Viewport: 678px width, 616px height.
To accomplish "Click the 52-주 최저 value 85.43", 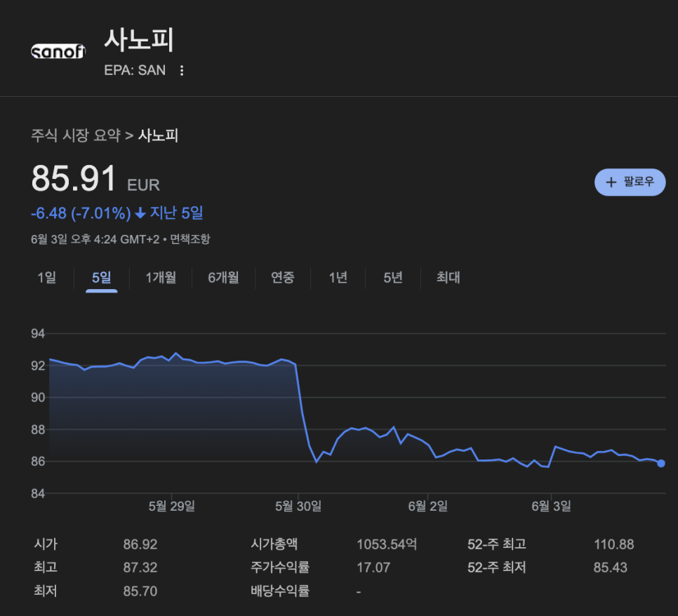I will 610,568.
